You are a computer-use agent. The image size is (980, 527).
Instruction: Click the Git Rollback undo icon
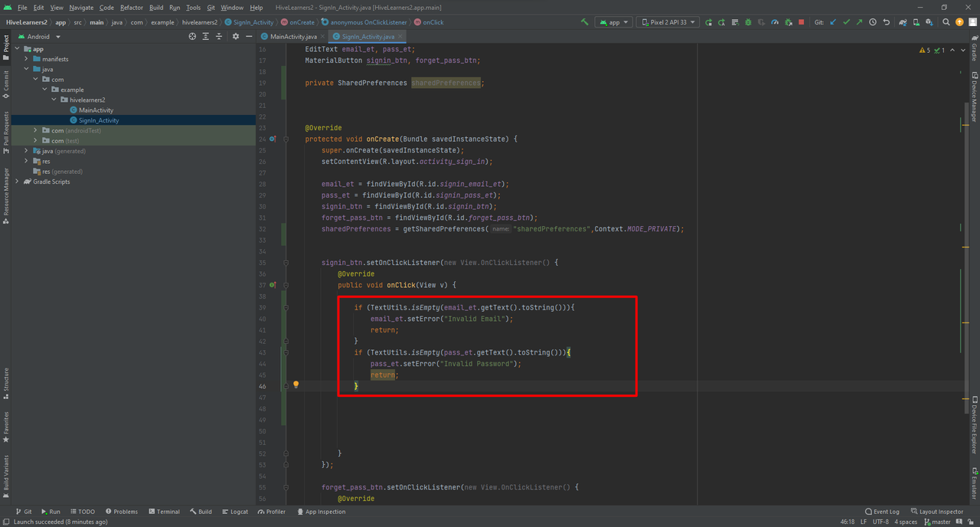(887, 22)
